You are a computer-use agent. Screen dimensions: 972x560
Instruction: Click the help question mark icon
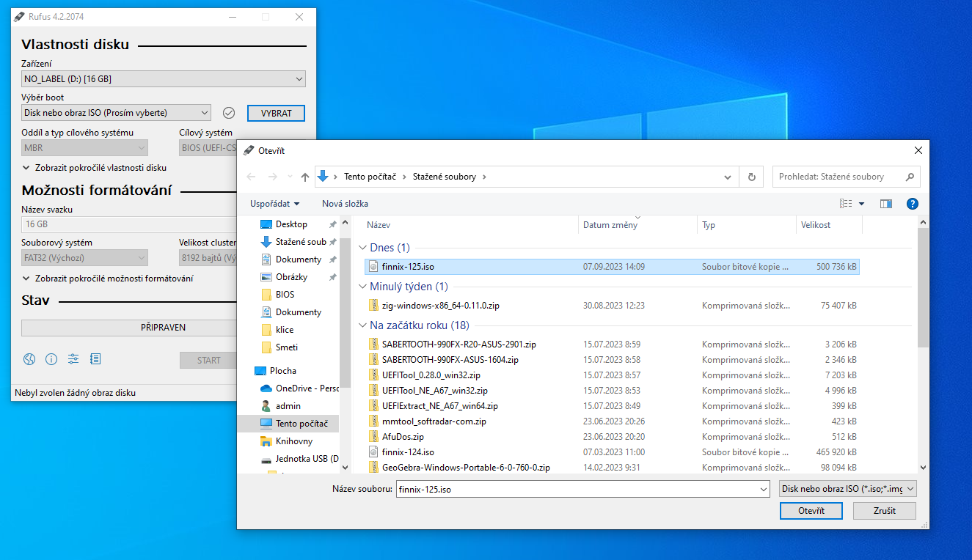(913, 204)
